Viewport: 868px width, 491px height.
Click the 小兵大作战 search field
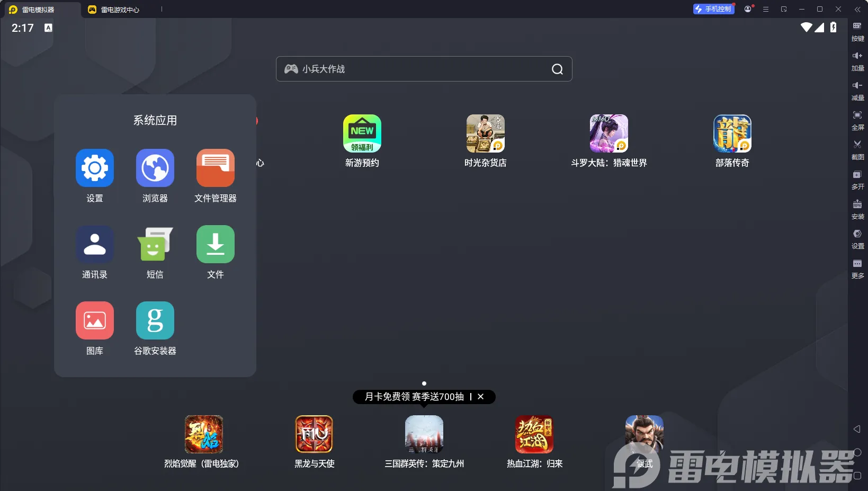coord(424,69)
